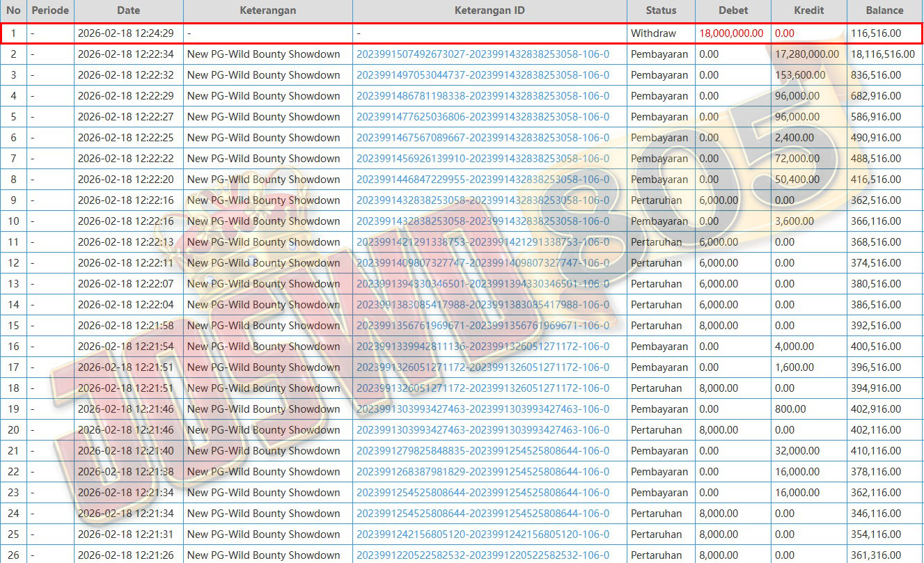Click the Keterangan ID column header

490,10
